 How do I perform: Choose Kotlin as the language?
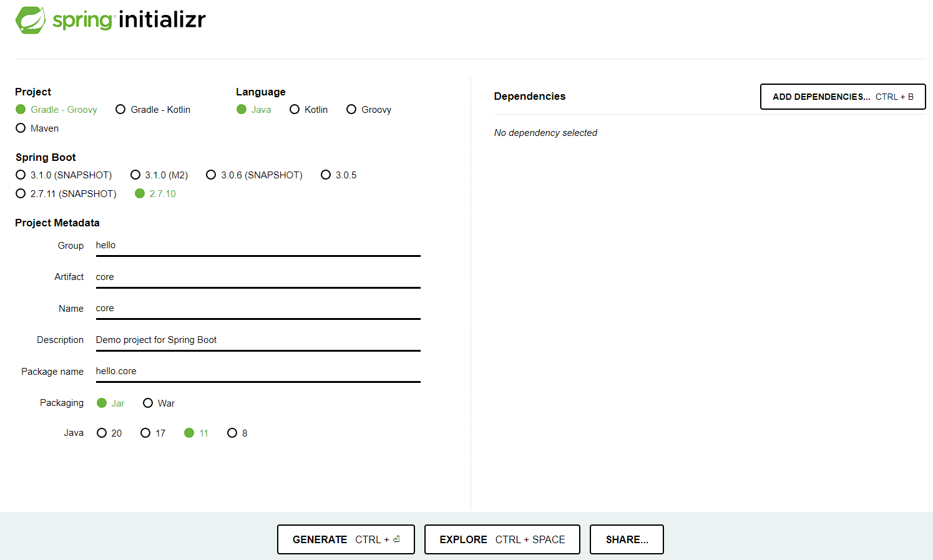click(308, 110)
